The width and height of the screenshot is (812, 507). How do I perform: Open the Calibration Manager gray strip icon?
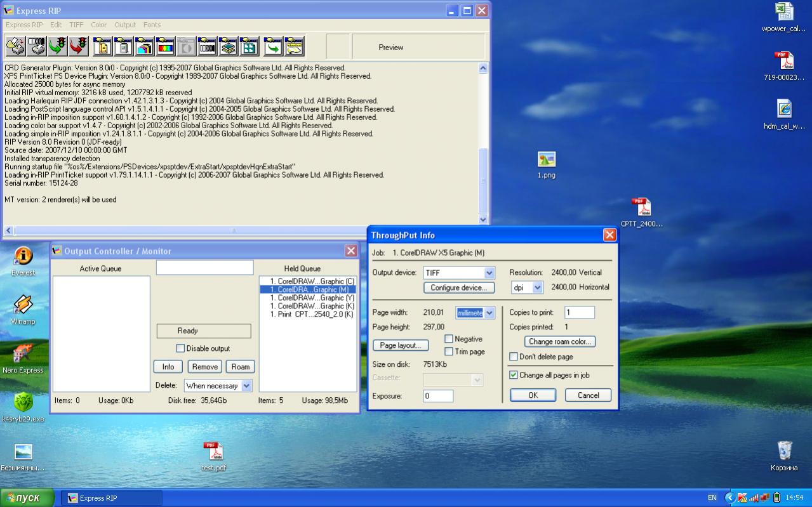tap(208, 46)
